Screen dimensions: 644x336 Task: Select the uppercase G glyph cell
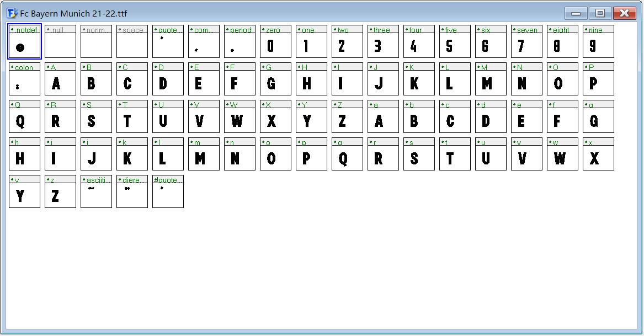click(275, 79)
